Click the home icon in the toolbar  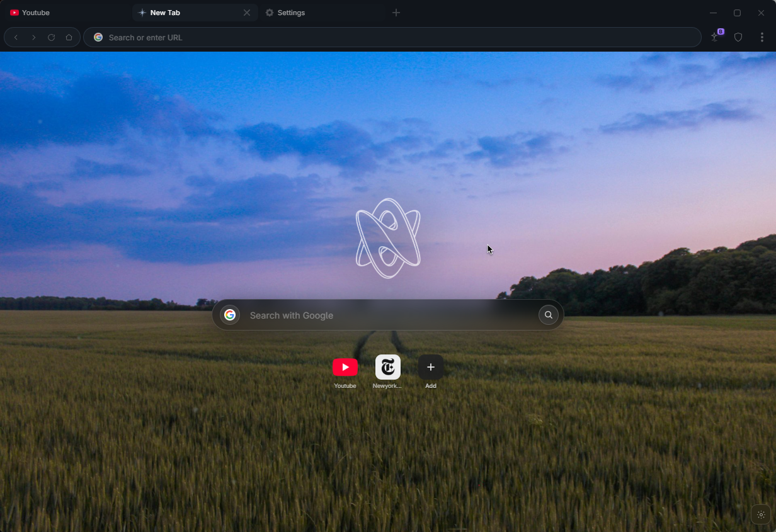(69, 37)
